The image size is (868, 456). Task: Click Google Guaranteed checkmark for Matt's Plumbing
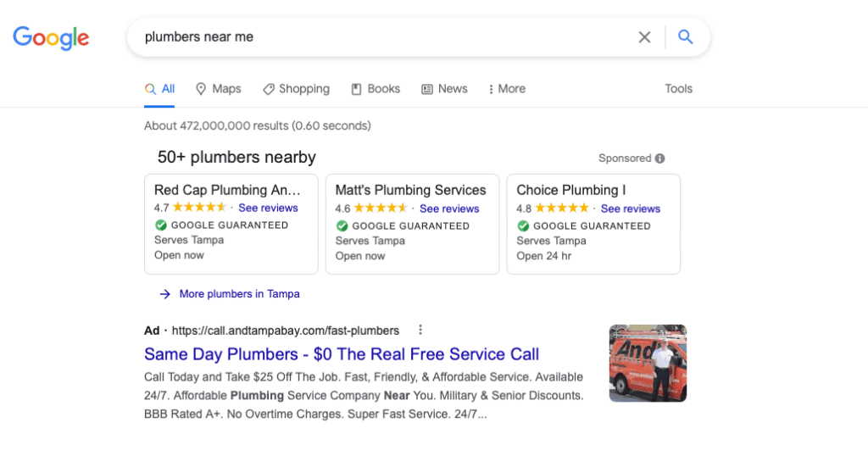342,225
